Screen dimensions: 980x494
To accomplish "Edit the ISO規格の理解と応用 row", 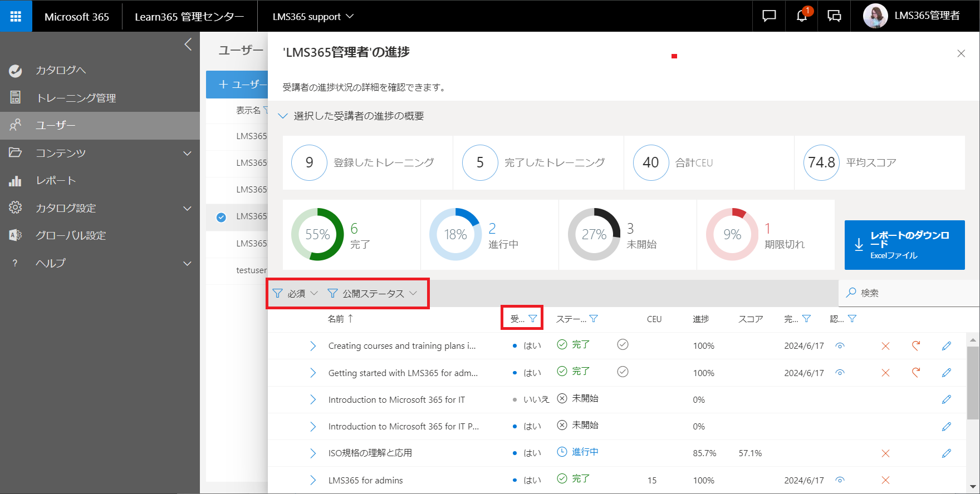I will point(947,453).
